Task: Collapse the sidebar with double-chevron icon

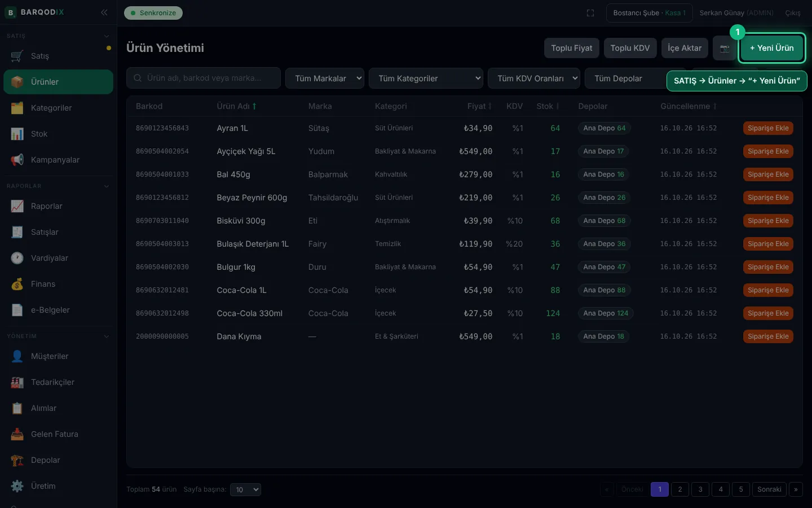Action: 104,12
